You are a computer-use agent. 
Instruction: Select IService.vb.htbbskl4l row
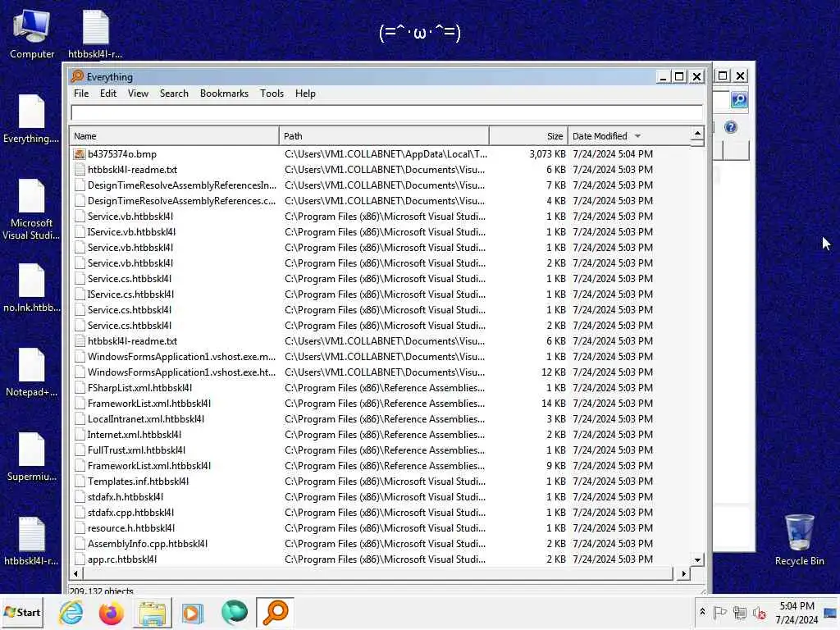(381, 232)
